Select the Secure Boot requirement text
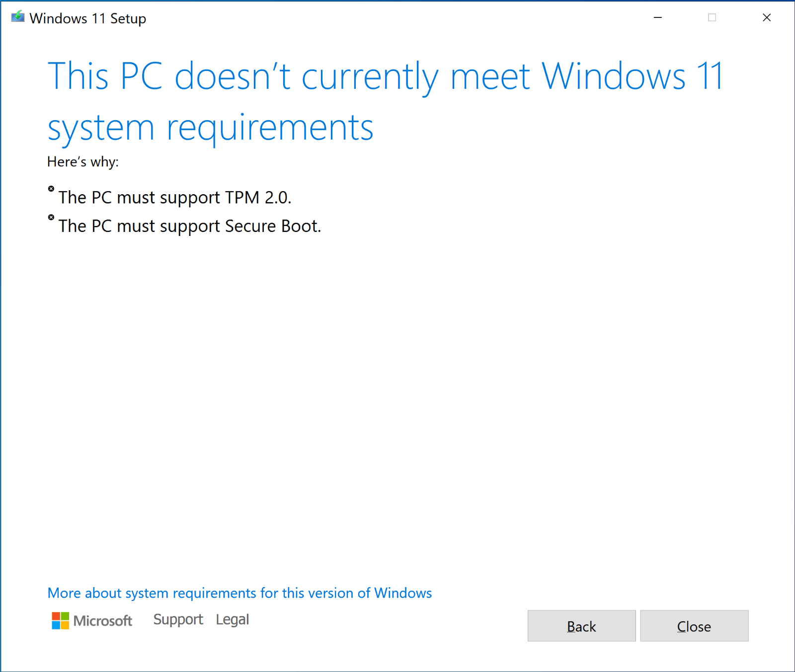This screenshot has width=795, height=672. coord(190,226)
